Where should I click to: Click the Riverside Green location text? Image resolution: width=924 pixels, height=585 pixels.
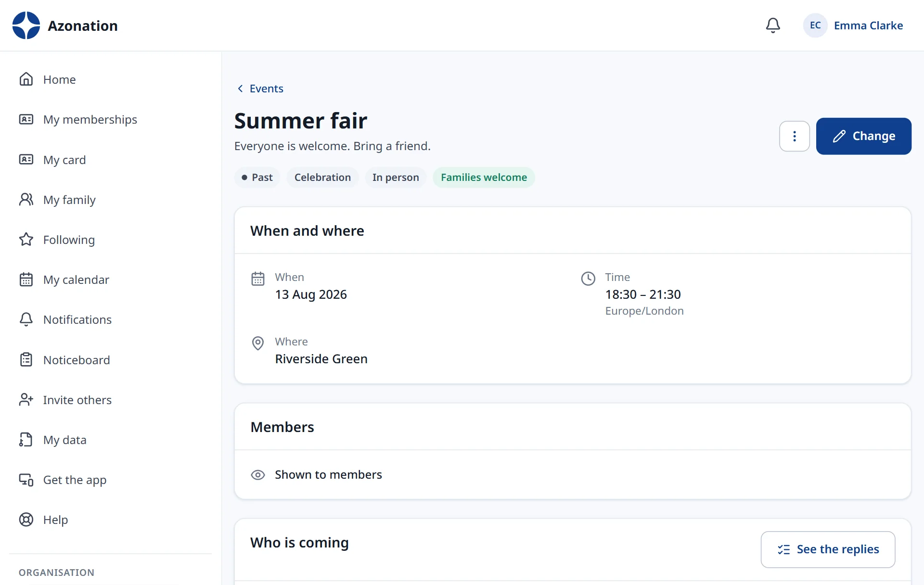(x=321, y=359)
